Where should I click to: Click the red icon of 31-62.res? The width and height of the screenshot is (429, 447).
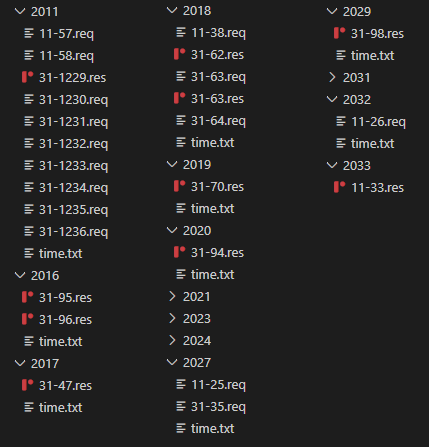pyautogui.click(x=180, y=54)
